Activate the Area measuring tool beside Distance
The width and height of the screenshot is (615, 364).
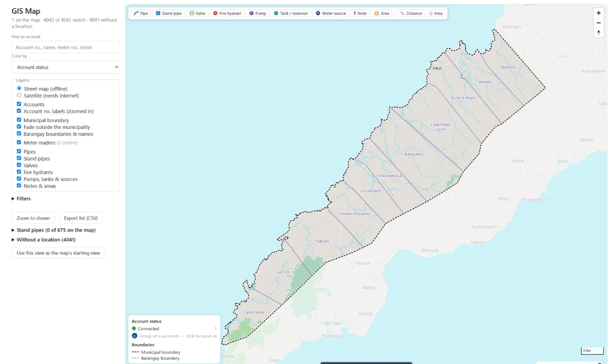point(436,14)
